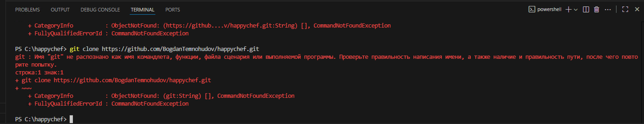Click GitHub URL in the red error echo line

tap(132, 80)
